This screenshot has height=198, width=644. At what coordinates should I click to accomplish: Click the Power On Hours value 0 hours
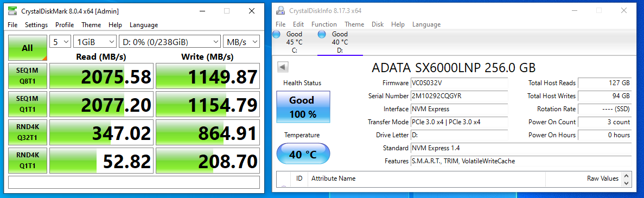[x=605, y=135]
